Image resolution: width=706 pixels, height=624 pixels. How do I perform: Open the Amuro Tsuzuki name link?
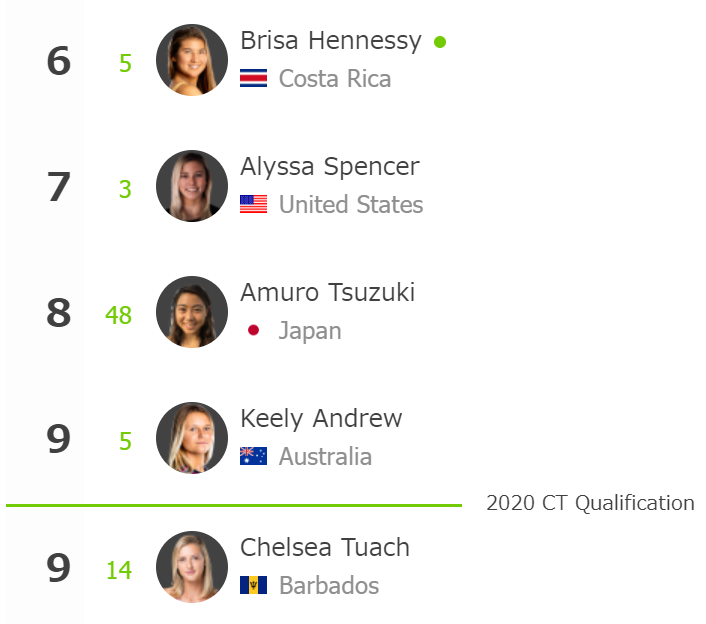point(327,293)
